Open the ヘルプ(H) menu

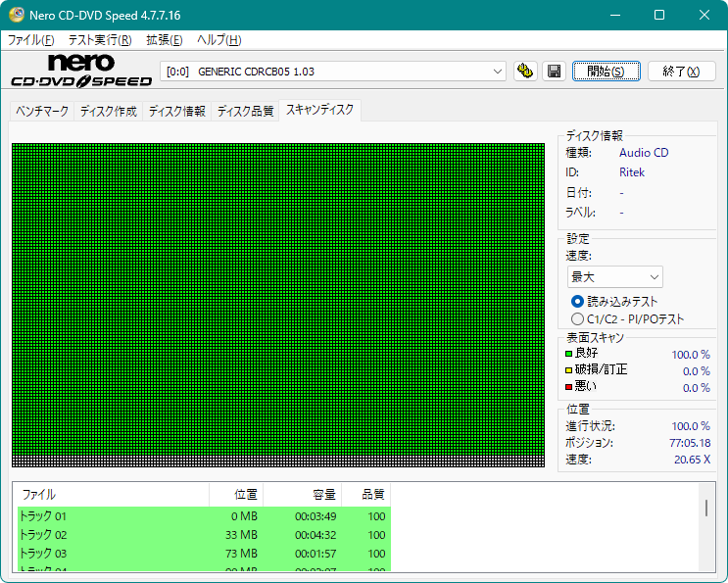[x=218, y=40]
